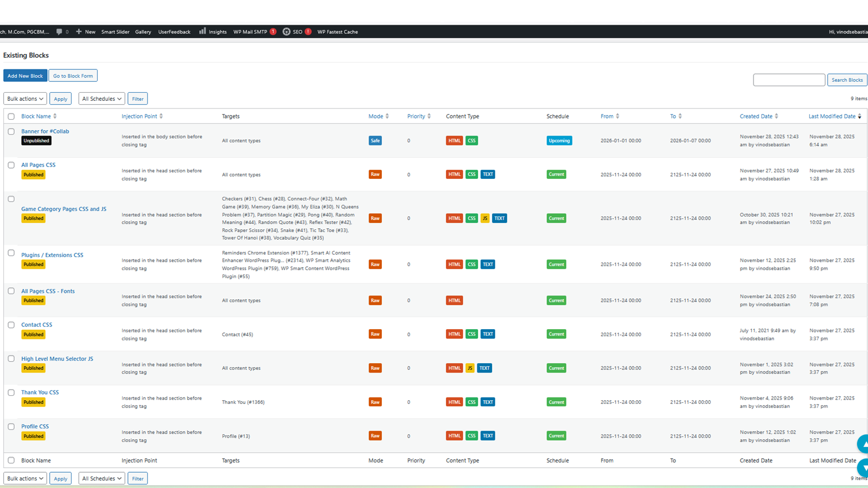Focus the Search Blocks text field
This screenshot has height=488, width=868.
pyautogui.click(x=789, y=80)
